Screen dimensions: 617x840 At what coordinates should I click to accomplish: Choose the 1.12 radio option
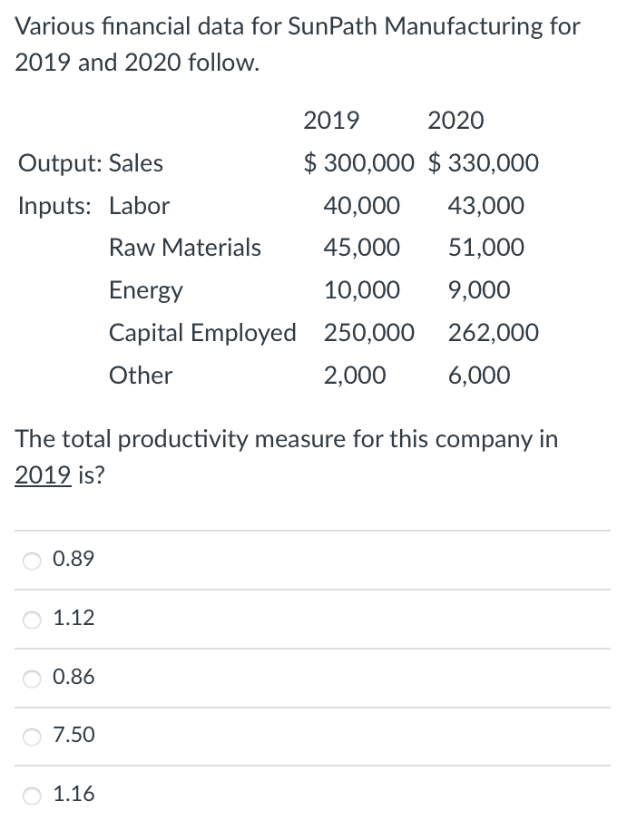pyautogui.click(x=33, y=620)
